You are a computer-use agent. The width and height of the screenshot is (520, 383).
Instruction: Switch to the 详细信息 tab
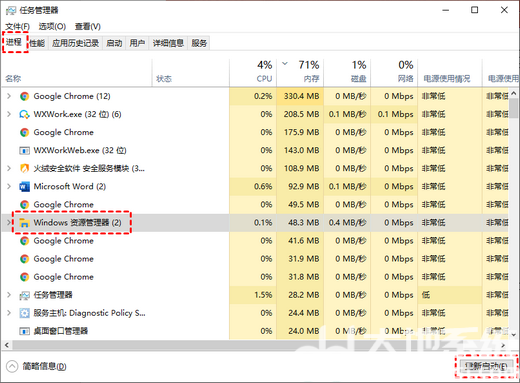click(168, 43)
